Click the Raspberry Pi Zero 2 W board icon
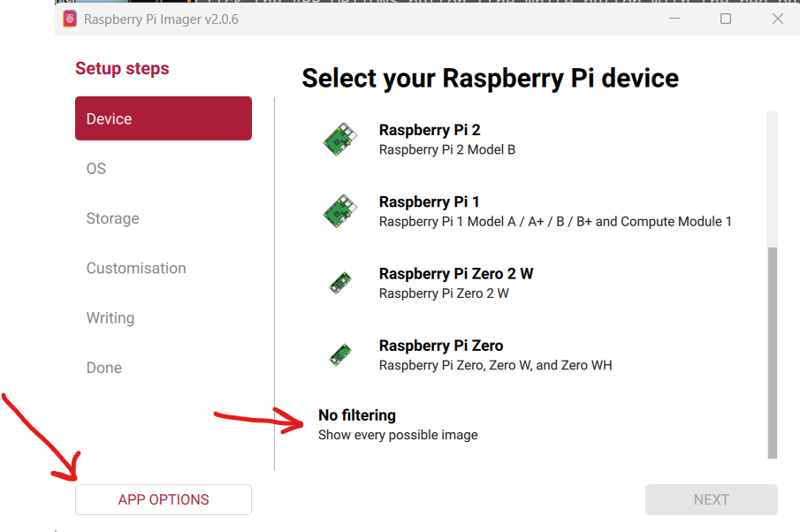Screen dimensions: 800x532 (x=339, y=283)
